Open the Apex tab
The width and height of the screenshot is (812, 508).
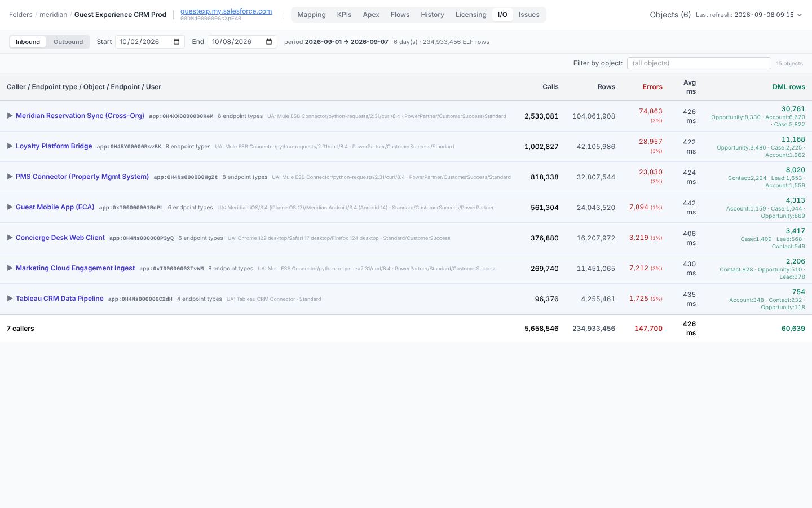[371, 15]
